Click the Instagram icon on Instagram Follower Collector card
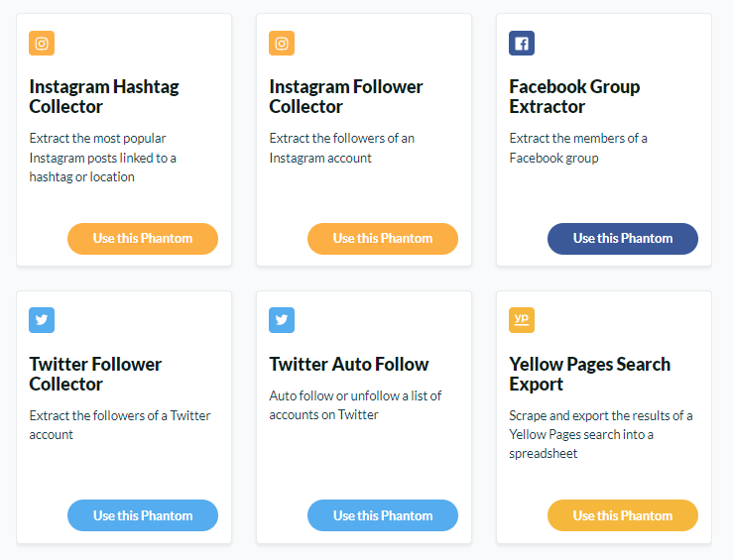This screenshot has height=560, width=733. click(x=282, y=44)
